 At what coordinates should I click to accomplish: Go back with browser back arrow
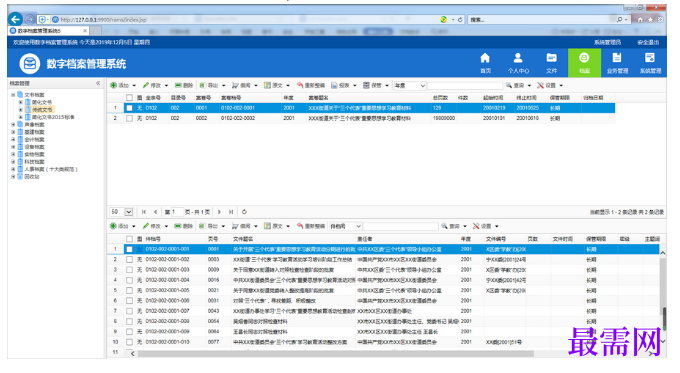pyautogui.click(x=16, y=19)
